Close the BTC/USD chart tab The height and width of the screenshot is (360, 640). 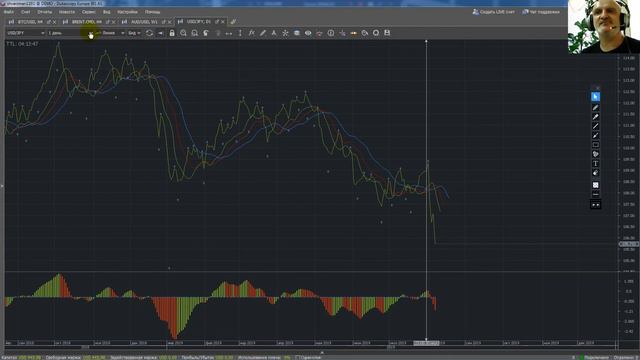54,22
